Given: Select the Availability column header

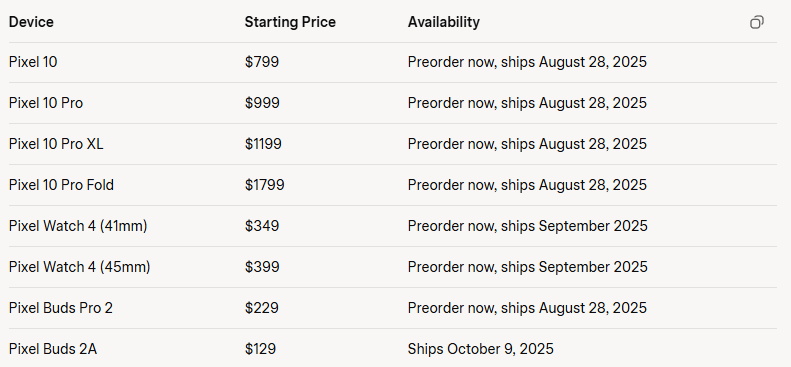Looking at the screenshot, I should click(x=443, y=22).
